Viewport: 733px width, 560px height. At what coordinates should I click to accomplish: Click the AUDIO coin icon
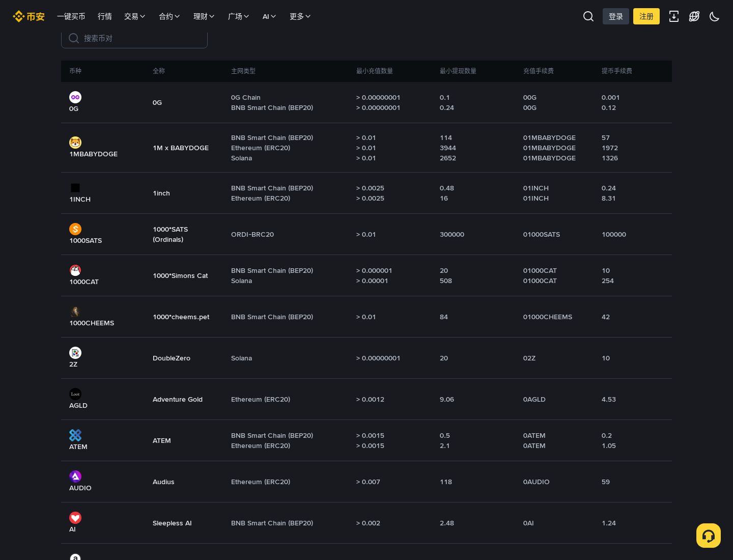click(x=75, y=477)
